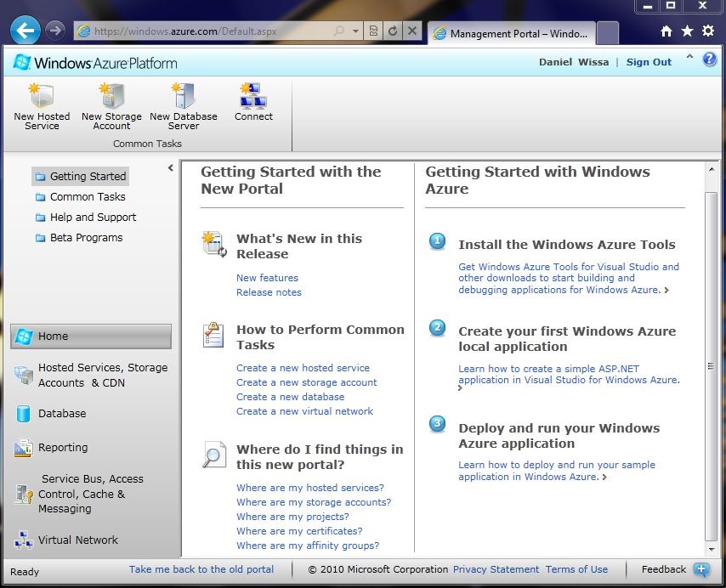Click the New Storage Account icon
The image size is (726, 588).
tap(111, 96)
